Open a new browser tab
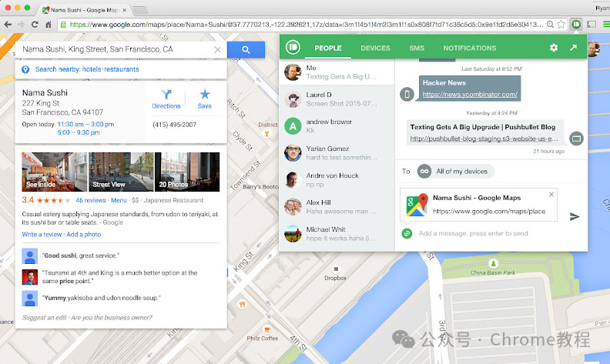 click(140, 11)
